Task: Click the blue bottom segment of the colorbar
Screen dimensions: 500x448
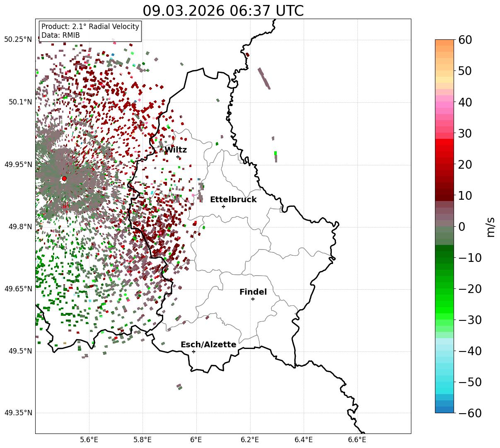Action: pos(444,409)
